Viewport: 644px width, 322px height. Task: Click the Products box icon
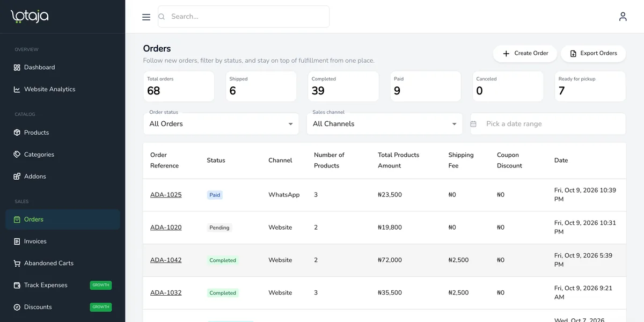tap(17, 133)
